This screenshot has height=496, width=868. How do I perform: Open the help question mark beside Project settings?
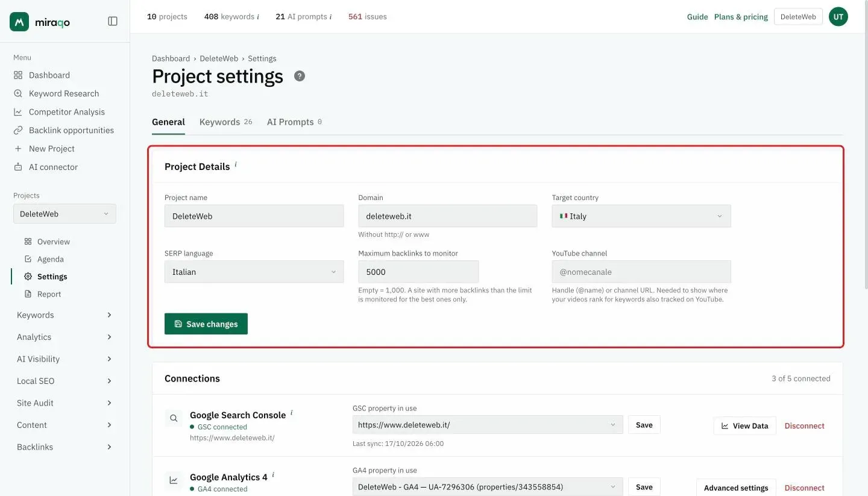click(300, 76)
